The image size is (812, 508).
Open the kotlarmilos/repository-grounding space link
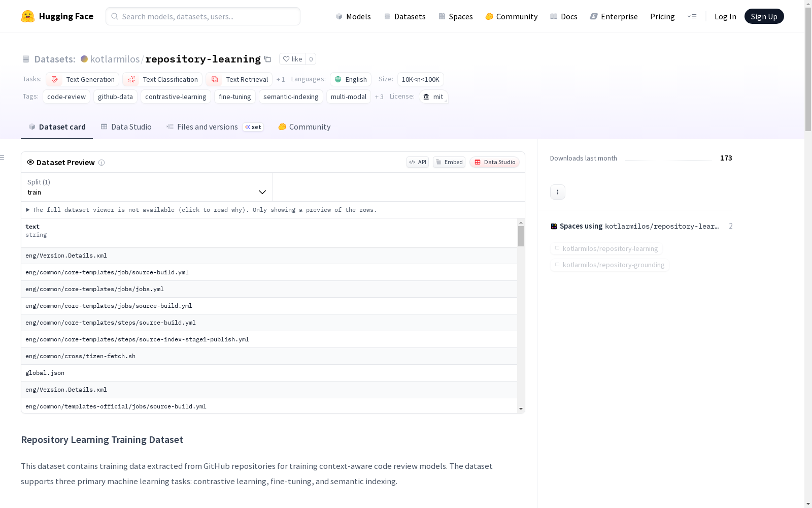pyautogui.click(x=610, y=265)
